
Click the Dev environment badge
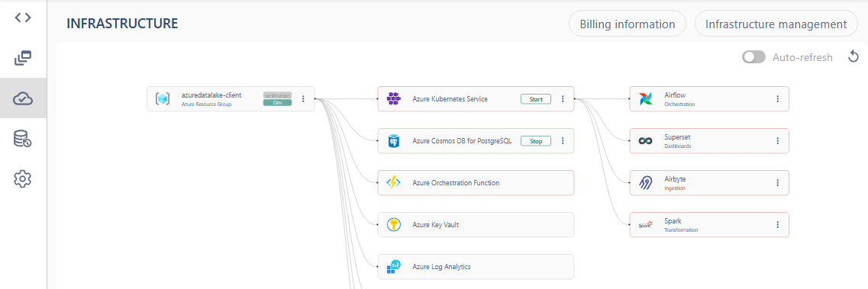pyautogui.click(x=277, y=103)
